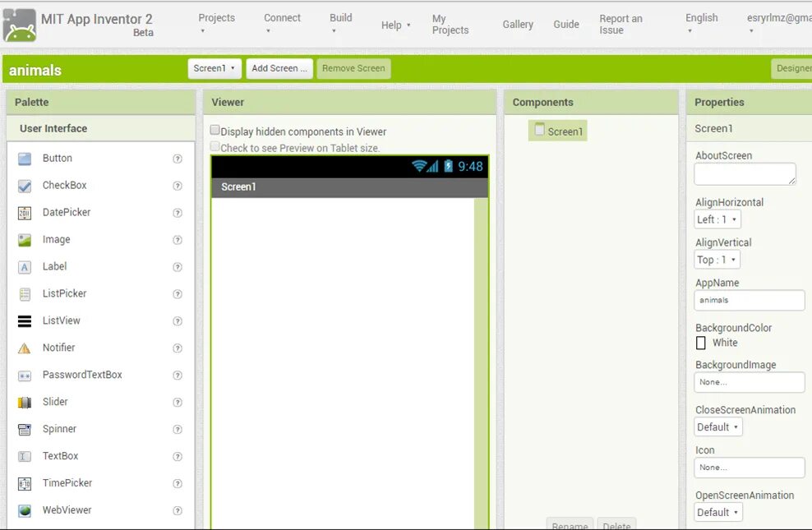Open the AlignVertical Top dropdown
812x530 pixels.
pos(717,260)
